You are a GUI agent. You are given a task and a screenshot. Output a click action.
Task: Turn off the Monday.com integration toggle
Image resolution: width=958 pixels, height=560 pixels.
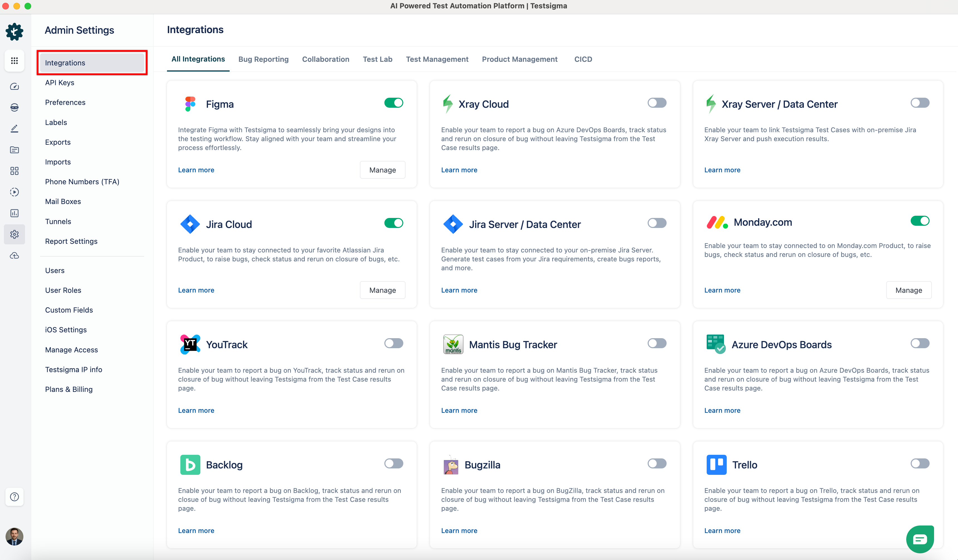click(x=920, y=221)
